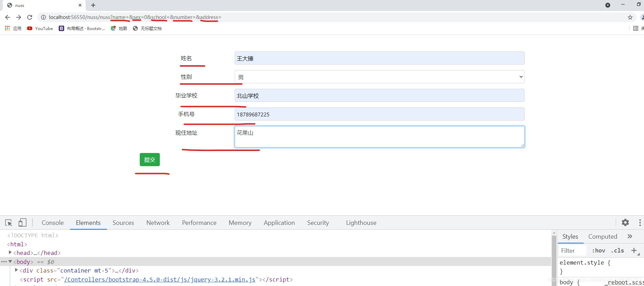Switch to the Application tab
Viewport: 644px width, 286px height.
(x=279, y=223)
